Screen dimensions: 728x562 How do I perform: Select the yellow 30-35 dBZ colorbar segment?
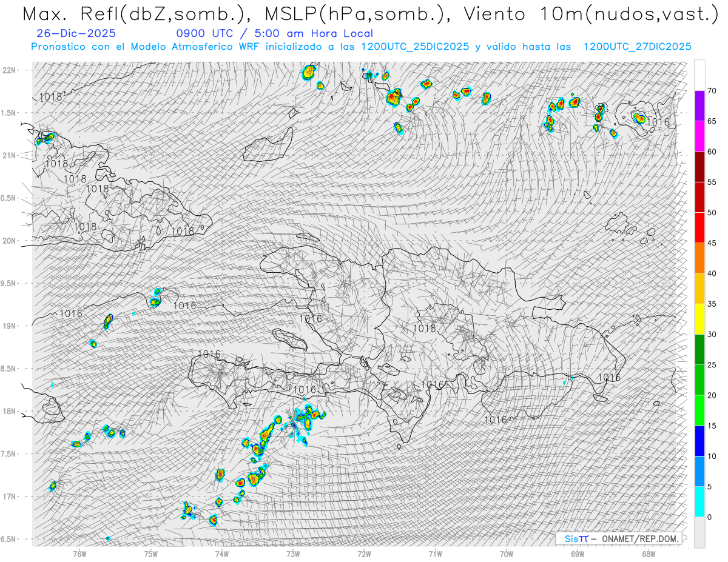point(699,319)
